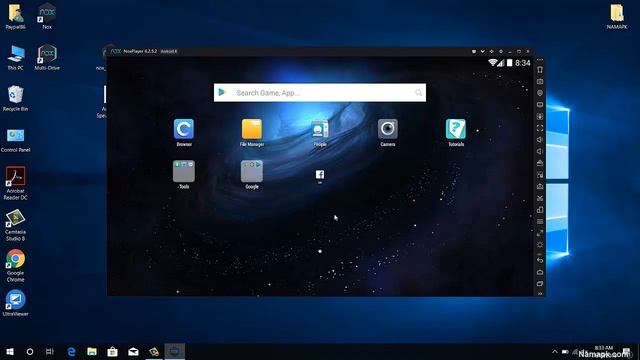Click the Android back button in sidebar
This screenshot has height=360, width=640.
[540, 260]
